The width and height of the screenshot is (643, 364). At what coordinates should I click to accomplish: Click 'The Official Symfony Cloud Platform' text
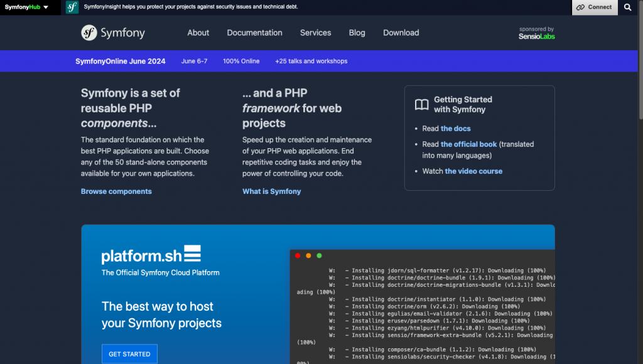(x=160, y=272)
